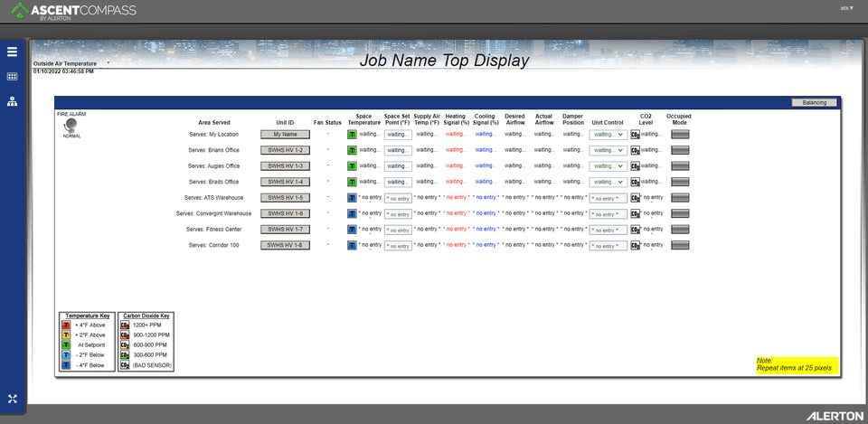
Task: Open Unit Control dropdown for Augies Office
Action: tap(609, 166)
